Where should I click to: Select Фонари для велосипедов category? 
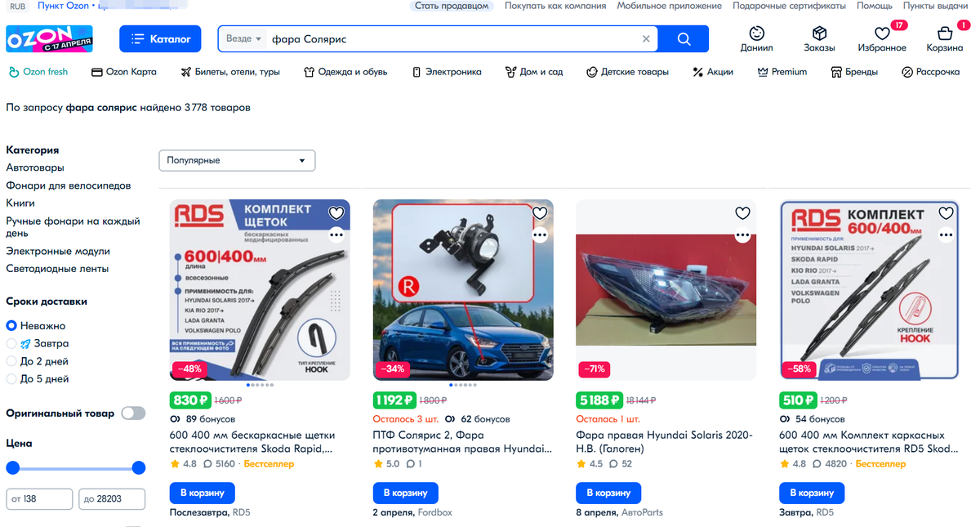(x=68, y=185)
